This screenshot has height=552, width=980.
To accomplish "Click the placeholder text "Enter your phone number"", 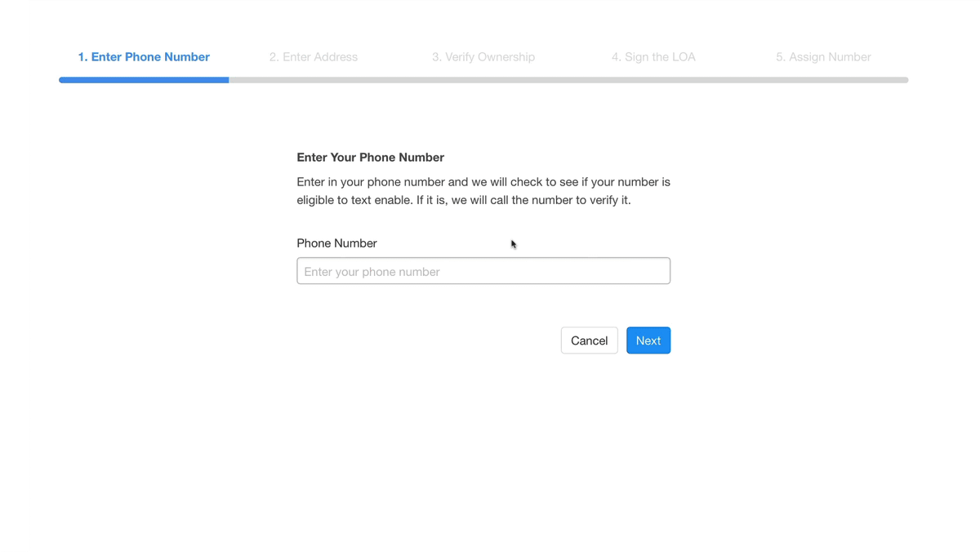I will (370, 271).
